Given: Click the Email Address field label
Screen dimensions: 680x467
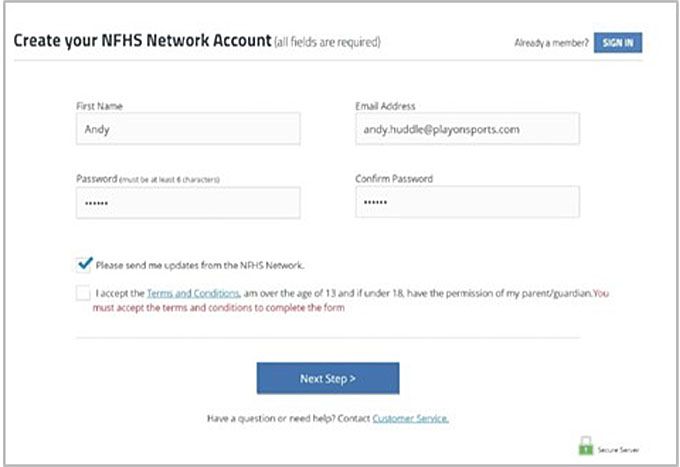Looking at the screenshot, I should point(385,105).
